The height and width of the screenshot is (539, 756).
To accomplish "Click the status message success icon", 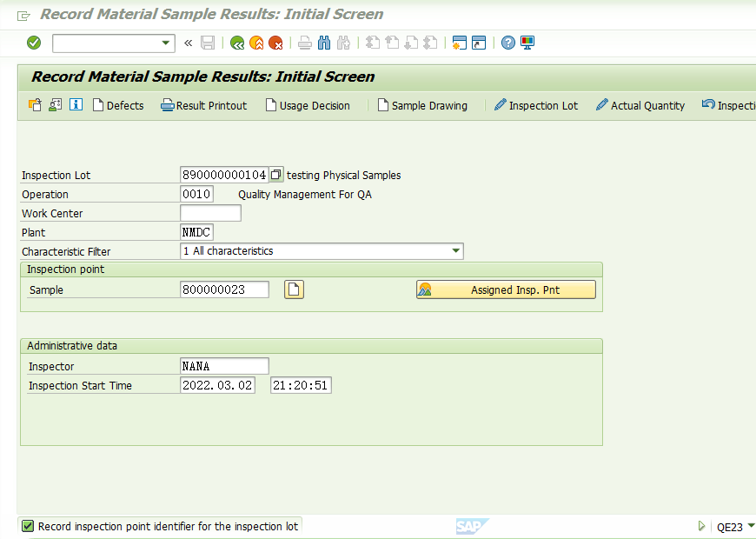I will 28,526.
